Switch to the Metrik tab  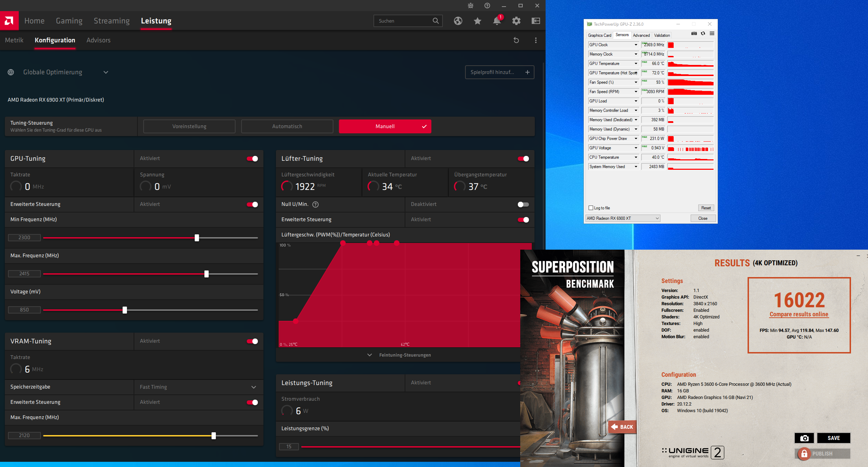tap(14, 40)
